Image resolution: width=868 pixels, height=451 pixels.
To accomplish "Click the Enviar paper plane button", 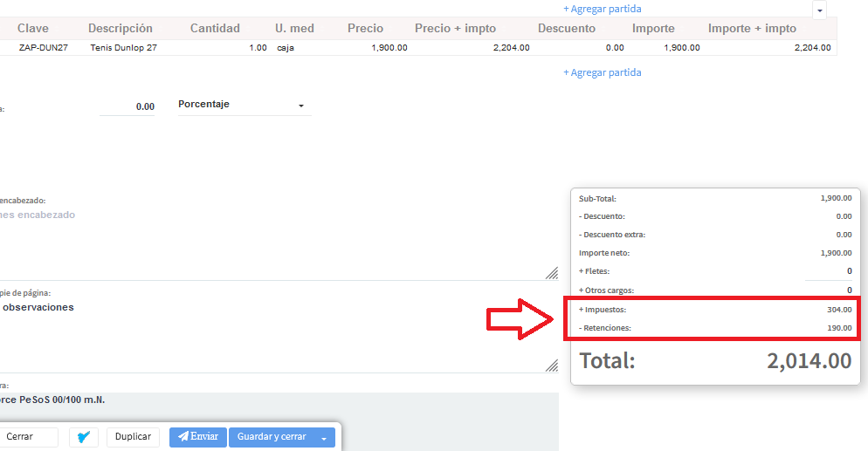I will pyautogui.click(x=198, y=437).
